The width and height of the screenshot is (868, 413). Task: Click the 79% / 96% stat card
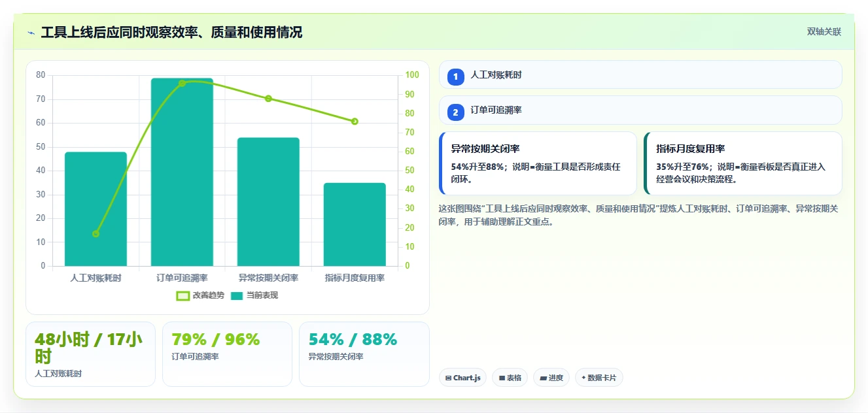(x=227, y=354)
